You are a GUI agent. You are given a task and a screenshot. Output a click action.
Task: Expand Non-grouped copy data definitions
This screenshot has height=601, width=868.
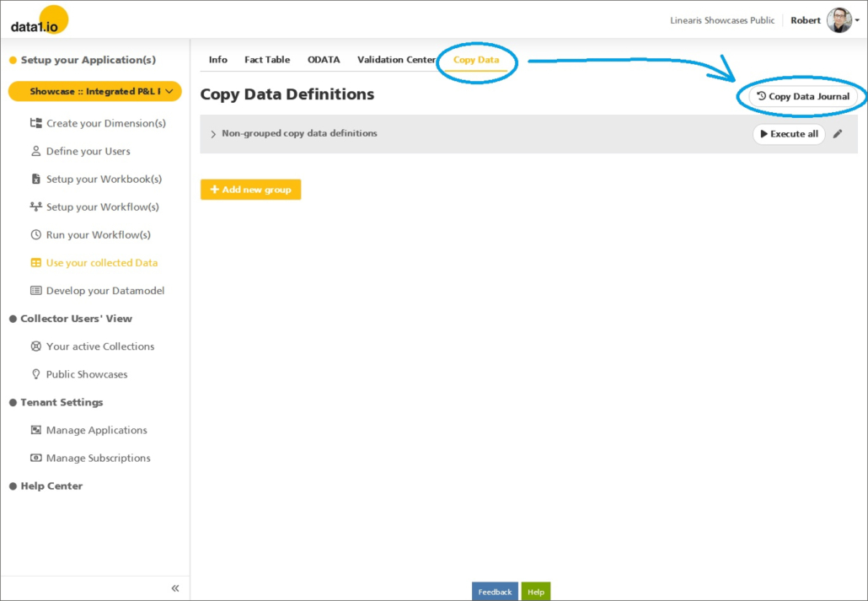213,134
